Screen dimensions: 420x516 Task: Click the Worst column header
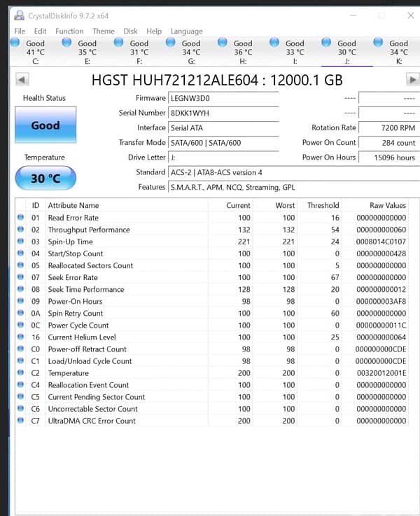[x=275, y=205]
